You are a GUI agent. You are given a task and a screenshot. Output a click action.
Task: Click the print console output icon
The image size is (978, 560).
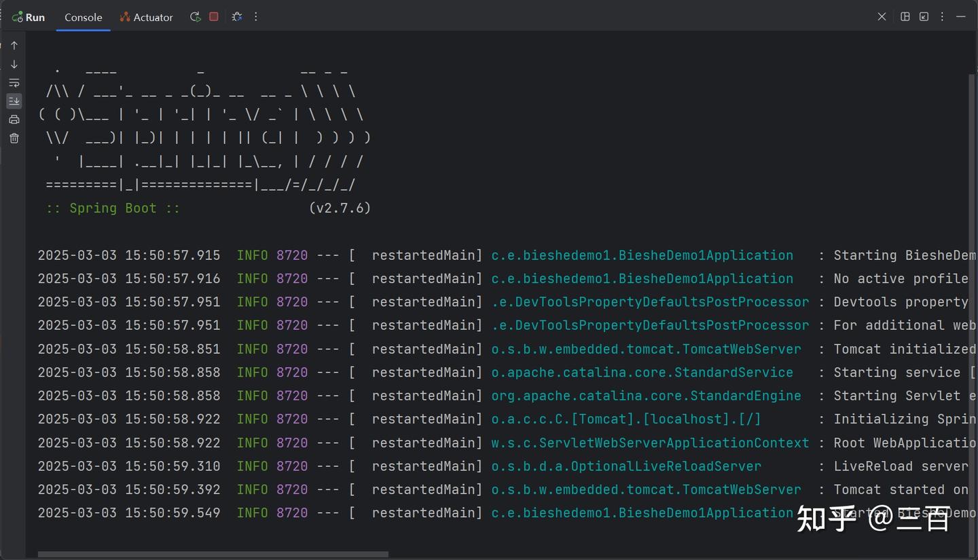(14, 120)
